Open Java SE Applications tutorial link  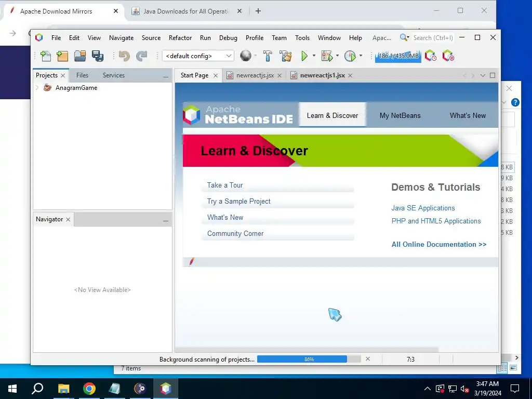pos(423,208)
